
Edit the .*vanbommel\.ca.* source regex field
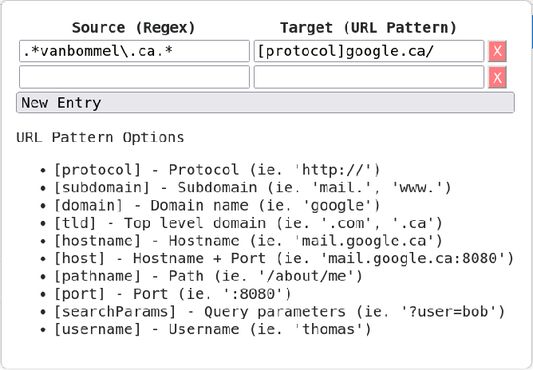[x=134, y=51]
